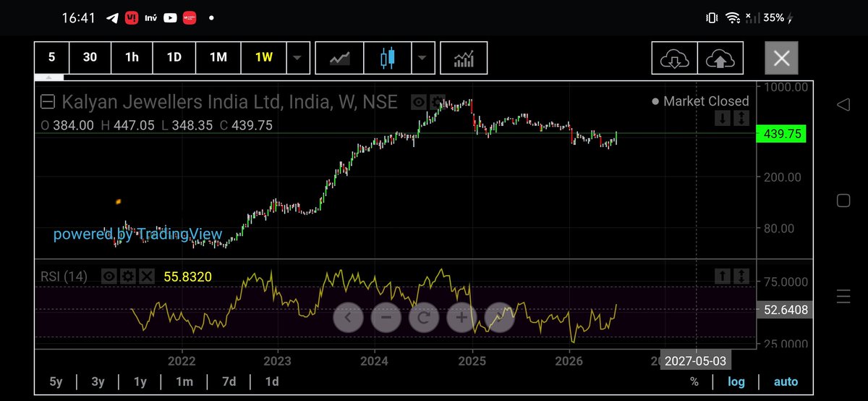Toggle main series visibility eye icon

coord(418,102)
